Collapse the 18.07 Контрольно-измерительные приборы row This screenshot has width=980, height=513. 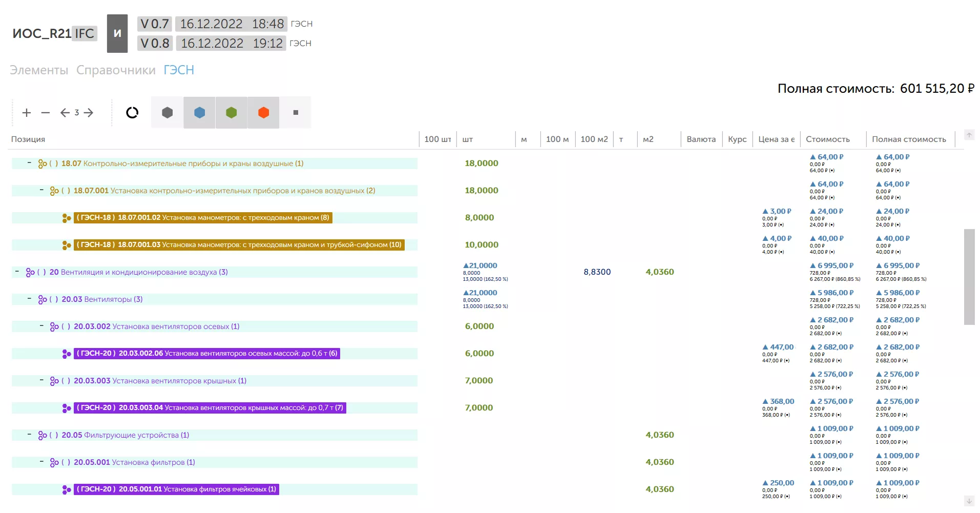click(x=29, y=163)
